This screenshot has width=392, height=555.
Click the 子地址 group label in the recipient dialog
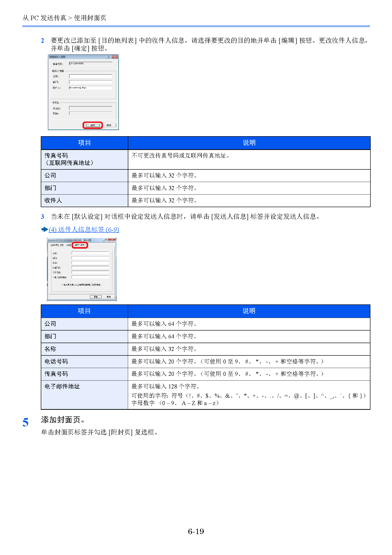coord(55,103)
